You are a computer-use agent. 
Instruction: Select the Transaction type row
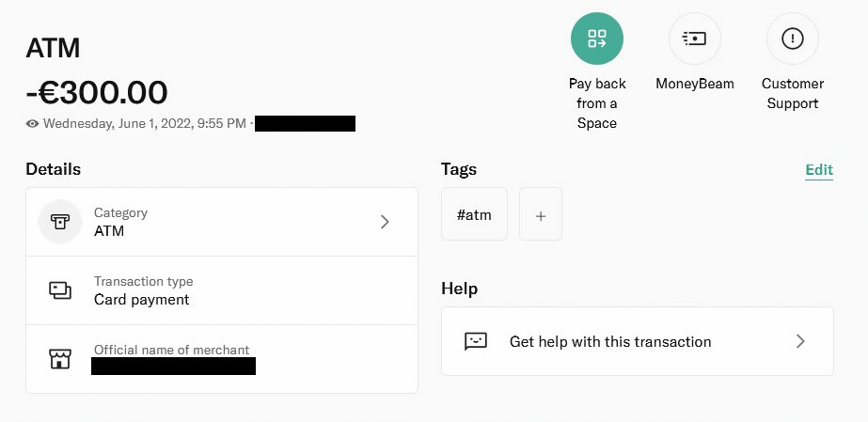pyautogui.click(x=221, y=290)
